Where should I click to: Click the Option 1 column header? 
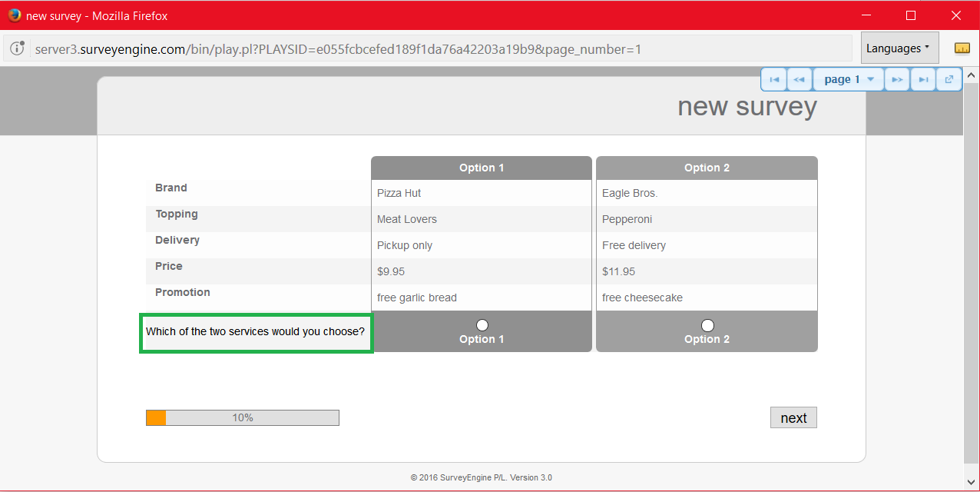point(482,168)
